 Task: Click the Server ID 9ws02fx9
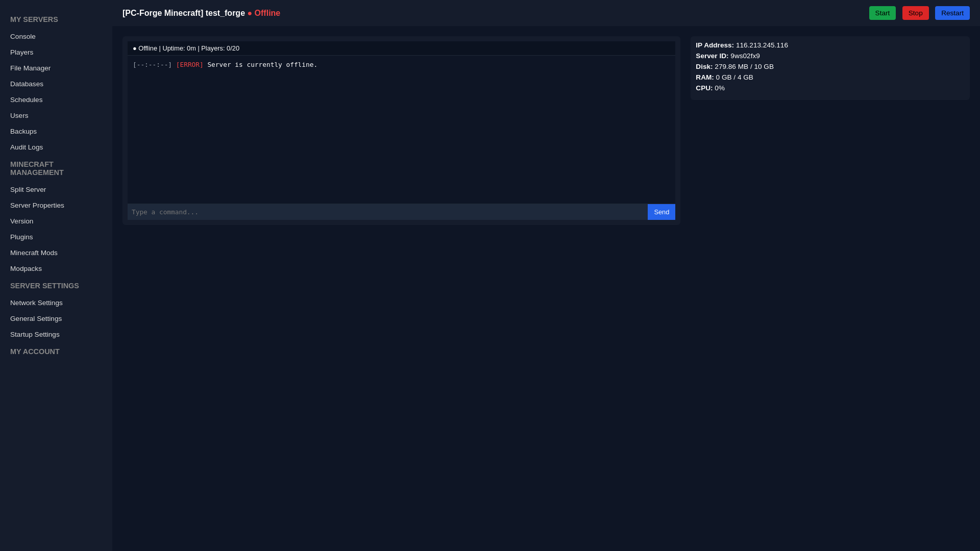point(727,56)
